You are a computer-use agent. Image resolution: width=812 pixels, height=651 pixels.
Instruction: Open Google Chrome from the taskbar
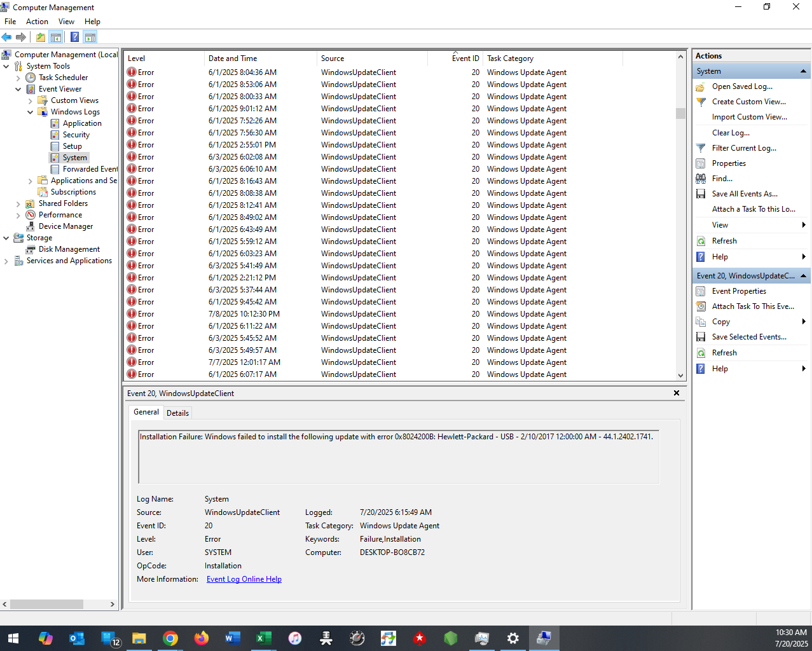click(170, 638)
